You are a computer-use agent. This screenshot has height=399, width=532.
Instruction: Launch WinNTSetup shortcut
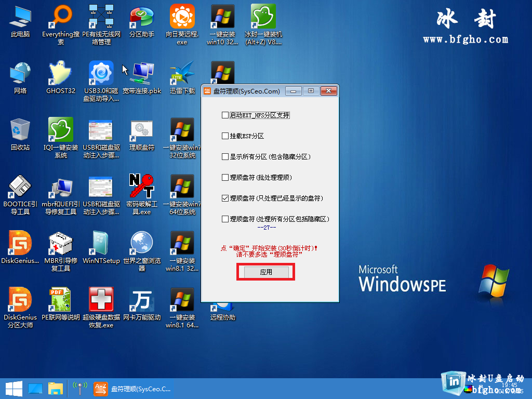click(x=101, y=248)
